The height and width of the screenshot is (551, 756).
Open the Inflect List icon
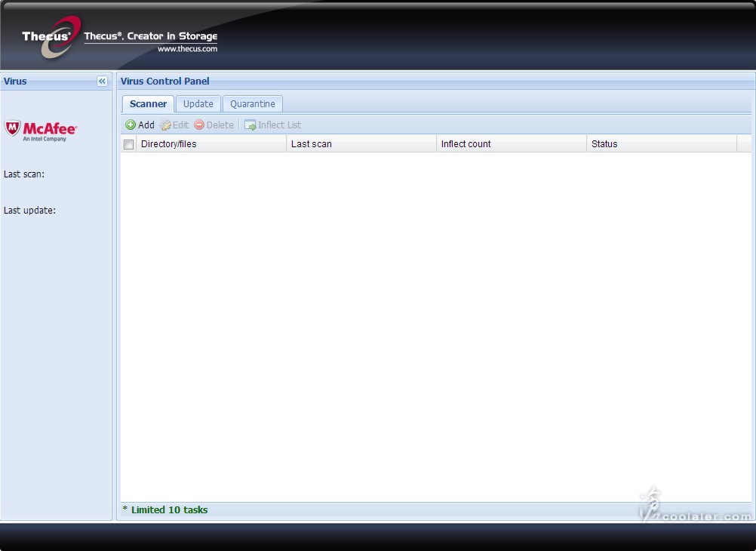(250, 125)
